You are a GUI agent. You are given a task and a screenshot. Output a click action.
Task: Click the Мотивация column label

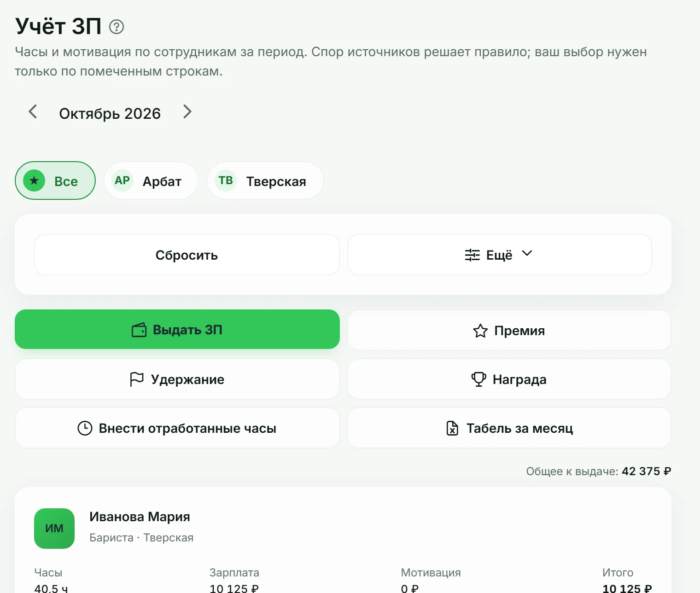pos(431,572)
